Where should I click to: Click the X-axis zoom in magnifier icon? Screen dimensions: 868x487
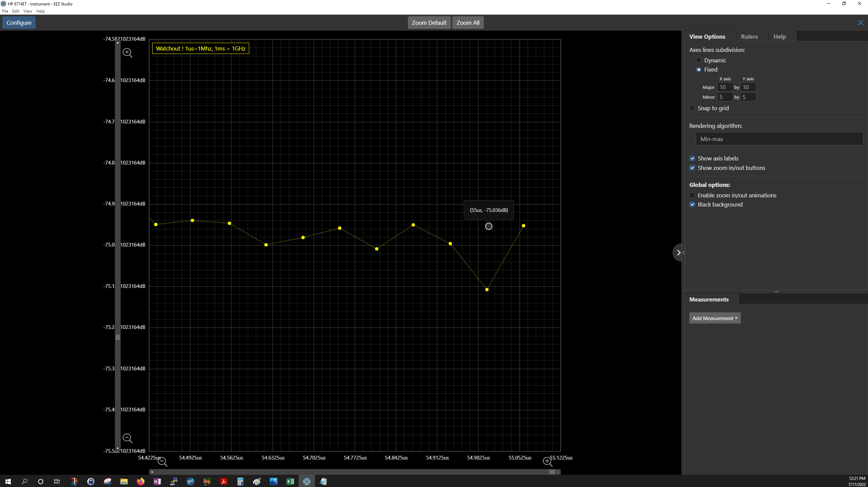(x=547, y=462)
